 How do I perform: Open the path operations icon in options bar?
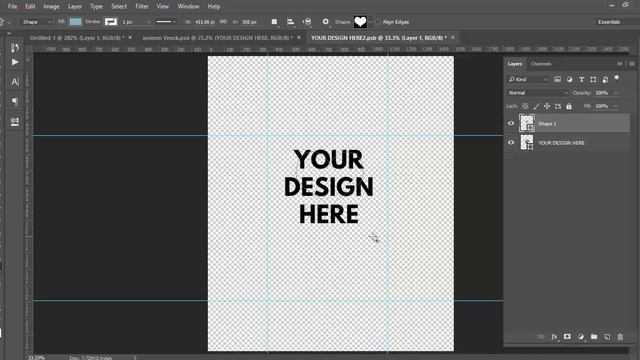tap(274, 22)
